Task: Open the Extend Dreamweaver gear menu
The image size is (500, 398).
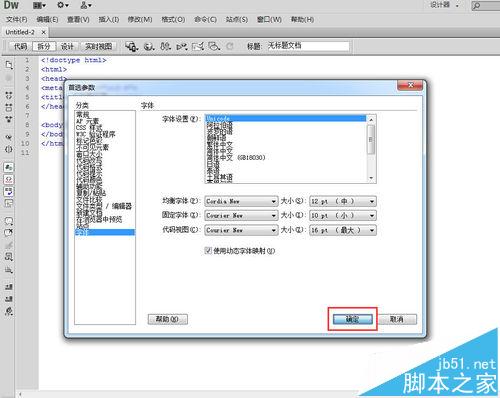Action: click(x=62, y=5)
